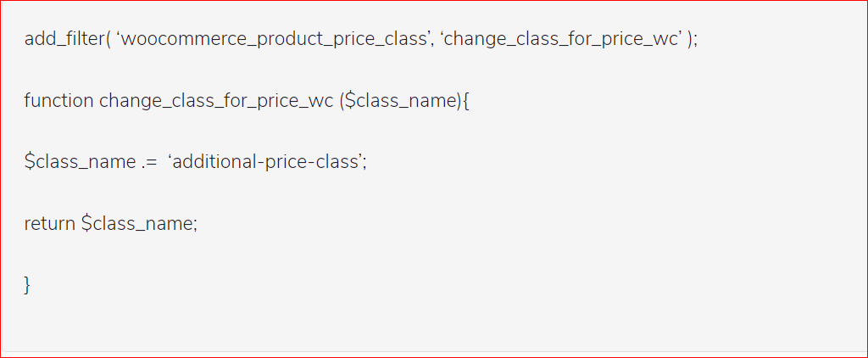868x358 pixels.
Task: Click the ($class_name) function parameter
Action: (401, 101)
